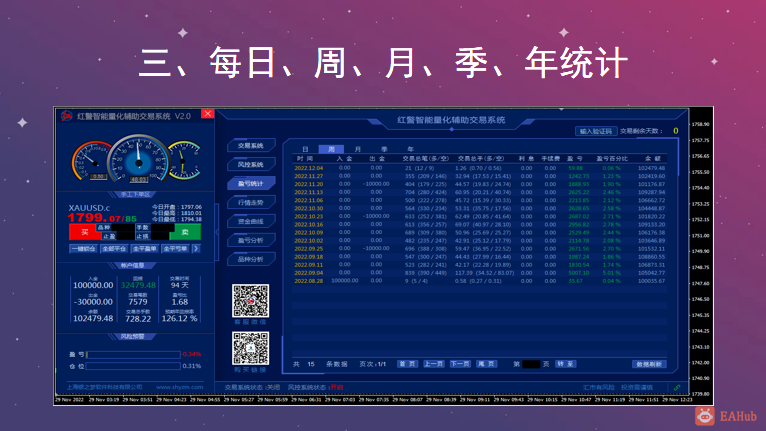Click the page number input field
The height and width of the screenshot is (431, 766).
(531, 364)
